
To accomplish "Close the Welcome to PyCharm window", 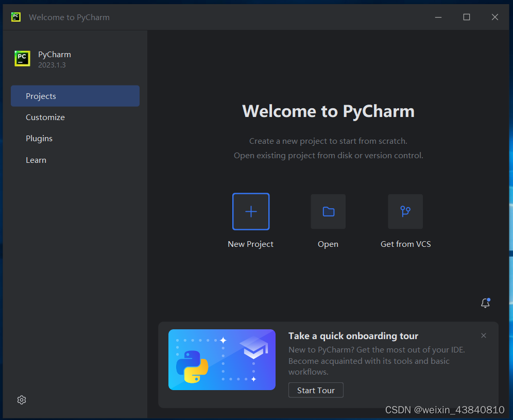I will click(x=494, y=17).
